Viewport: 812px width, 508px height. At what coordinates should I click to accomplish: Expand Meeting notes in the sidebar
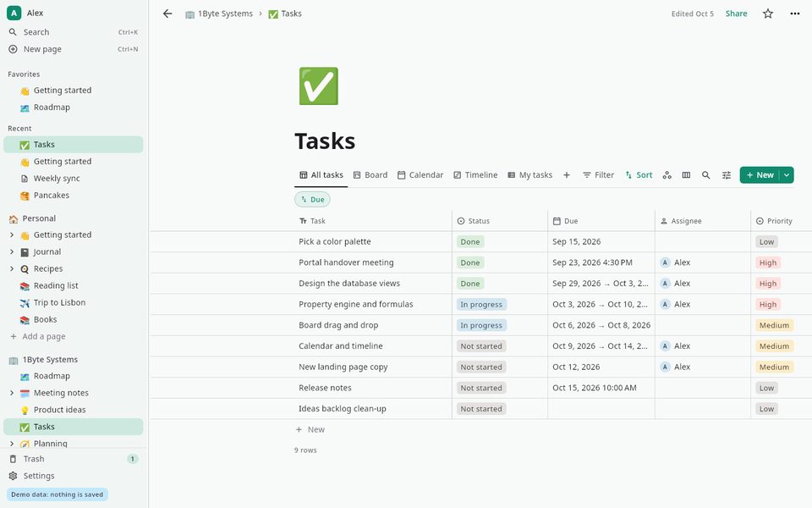pyautogui.click(x=12, y=393)
